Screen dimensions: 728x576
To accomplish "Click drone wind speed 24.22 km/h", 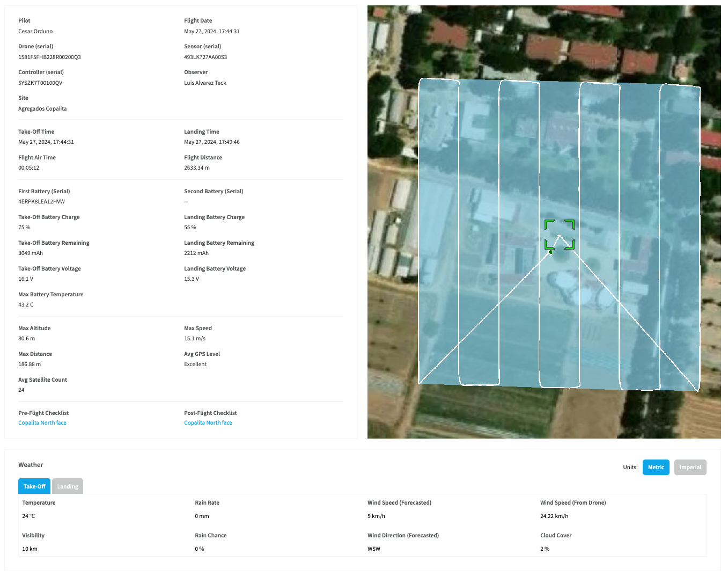I will [x=554, y=516].
